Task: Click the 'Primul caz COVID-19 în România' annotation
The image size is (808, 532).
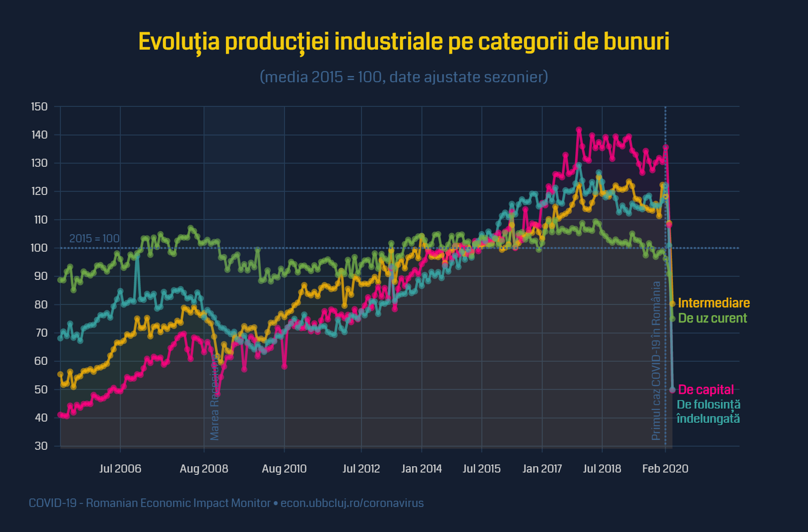Action: click(x=656, y=361)
